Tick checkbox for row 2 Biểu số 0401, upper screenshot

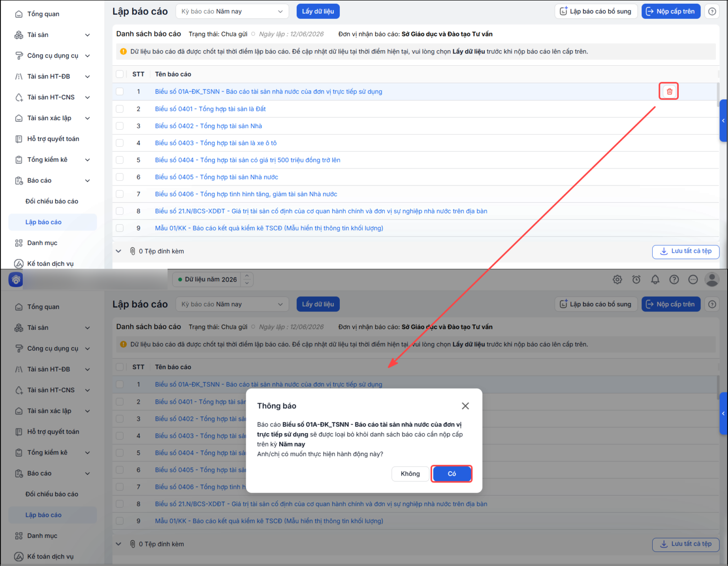(x=120, y=109)
